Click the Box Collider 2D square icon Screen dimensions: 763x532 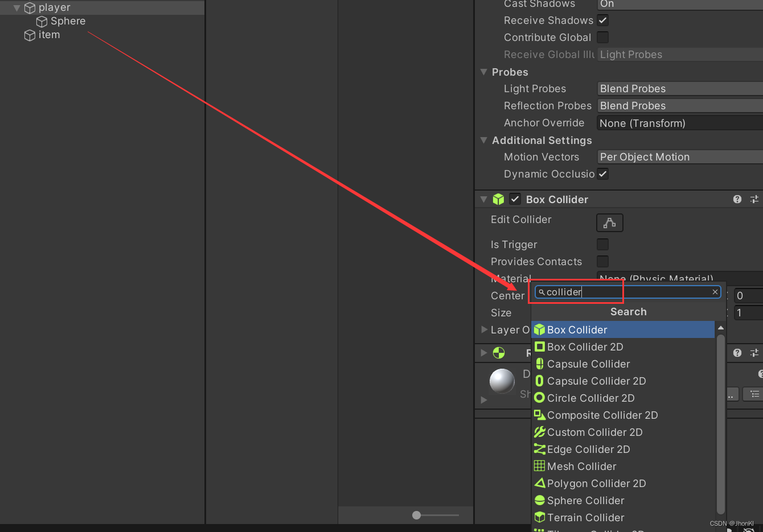pyautogui.click(x=540, y=347)
